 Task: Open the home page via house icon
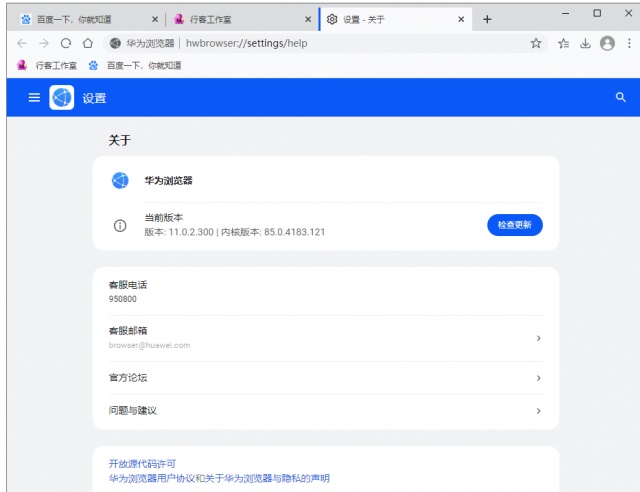pos(88,43)
